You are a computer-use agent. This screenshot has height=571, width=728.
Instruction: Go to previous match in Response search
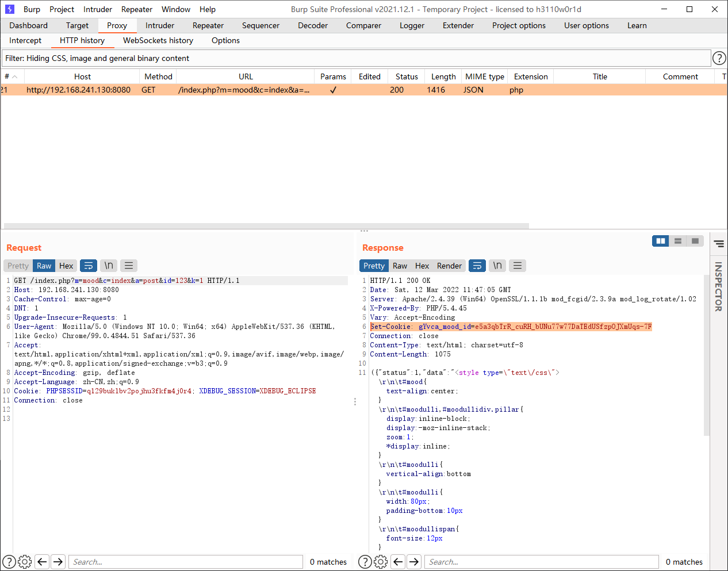click(x=398, y=562)
